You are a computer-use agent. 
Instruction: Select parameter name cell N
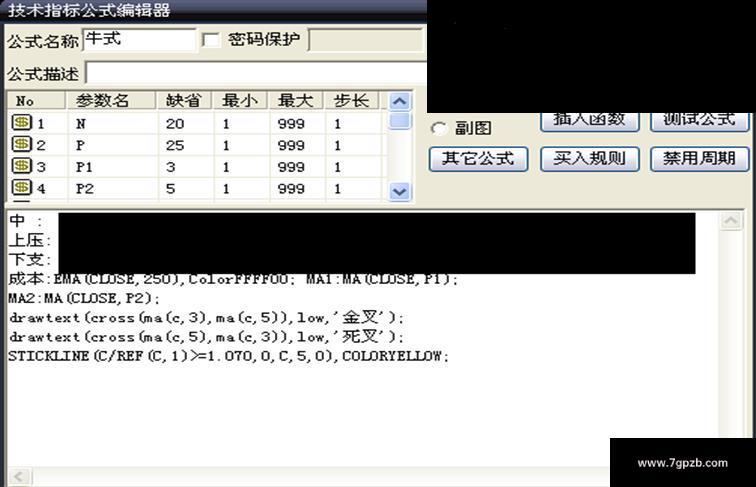(x=81, y=124)
